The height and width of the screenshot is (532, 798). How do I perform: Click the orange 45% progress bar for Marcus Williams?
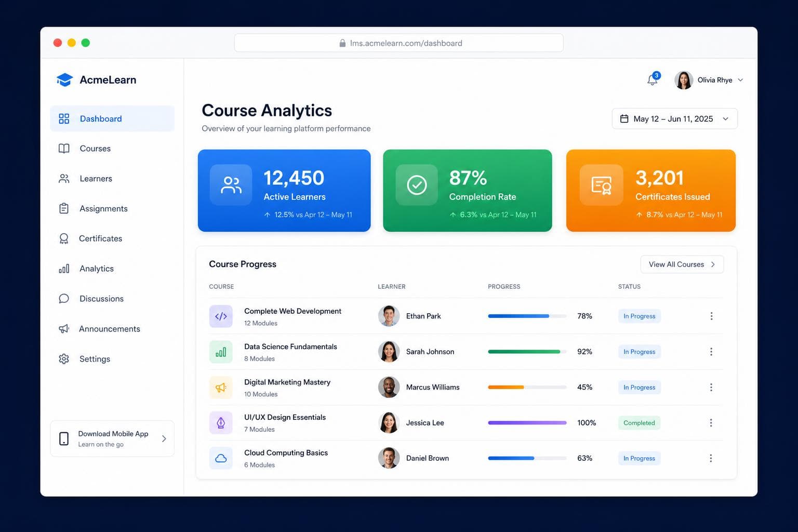(x=527, y=387)
